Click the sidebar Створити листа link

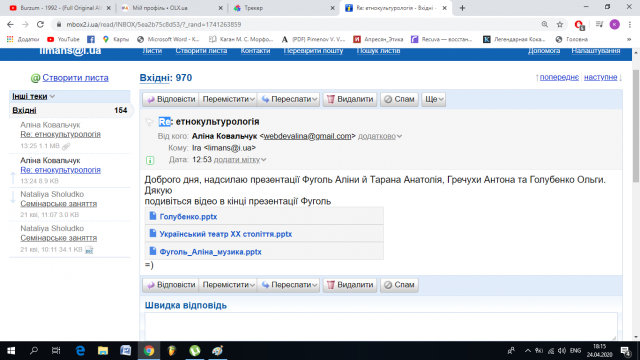point(76,78)
